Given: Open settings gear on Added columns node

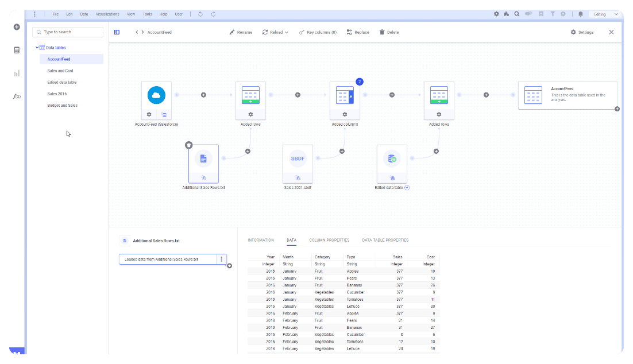Looking at the screenshot, I should click(x=345, y=114).
